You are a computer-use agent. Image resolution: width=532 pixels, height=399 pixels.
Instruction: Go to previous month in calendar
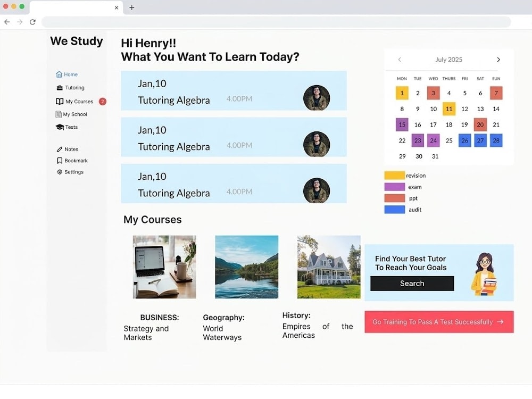[400, 60]
